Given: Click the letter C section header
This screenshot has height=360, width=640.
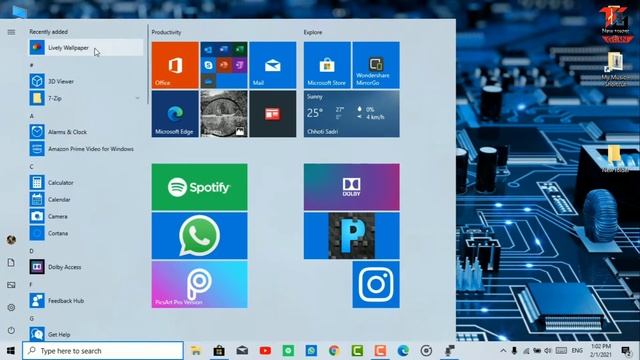Looking at the screenshot, I should tap(31, 167).
